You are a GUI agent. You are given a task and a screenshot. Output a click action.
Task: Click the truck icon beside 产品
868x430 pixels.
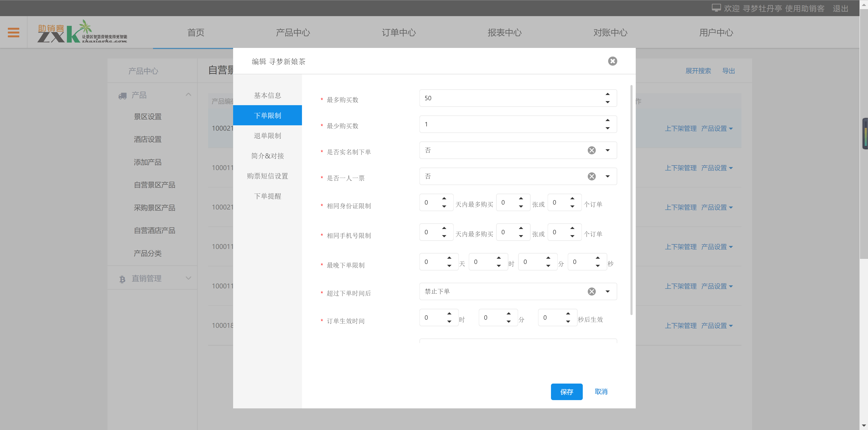tap(122, 96)
